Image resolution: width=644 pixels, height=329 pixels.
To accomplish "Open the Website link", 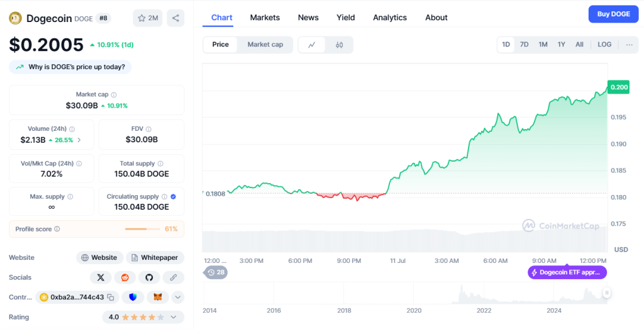I will [100, 258].
